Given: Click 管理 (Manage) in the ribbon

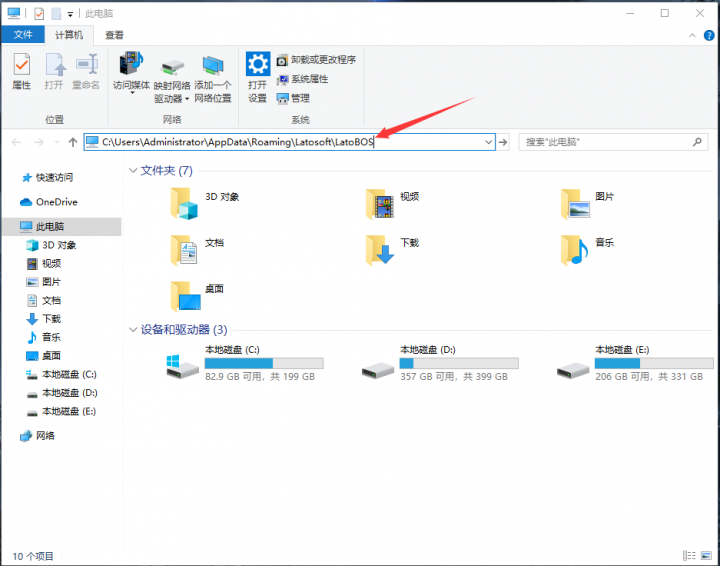Looking at the screenshot, I should tap(293, 98).
